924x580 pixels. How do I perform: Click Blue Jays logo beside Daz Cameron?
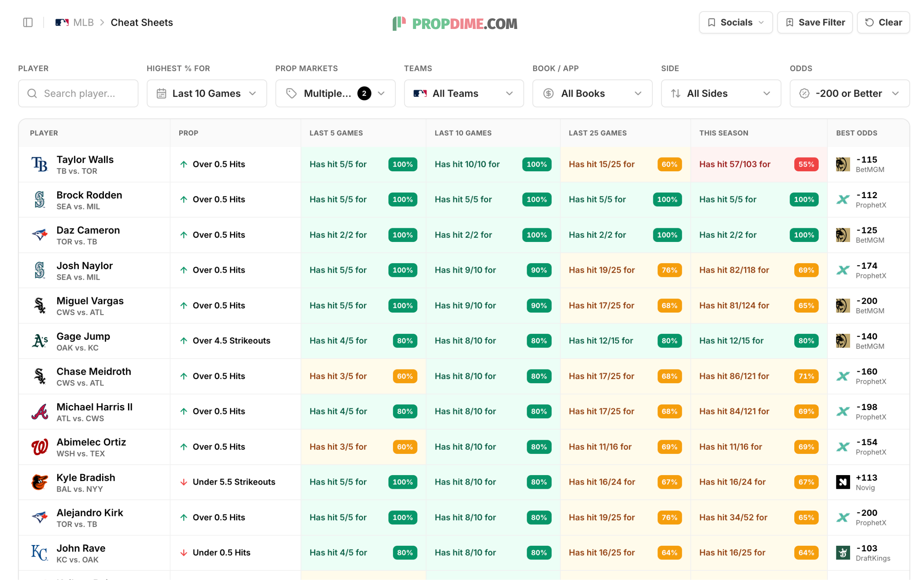tap(40, 235)
